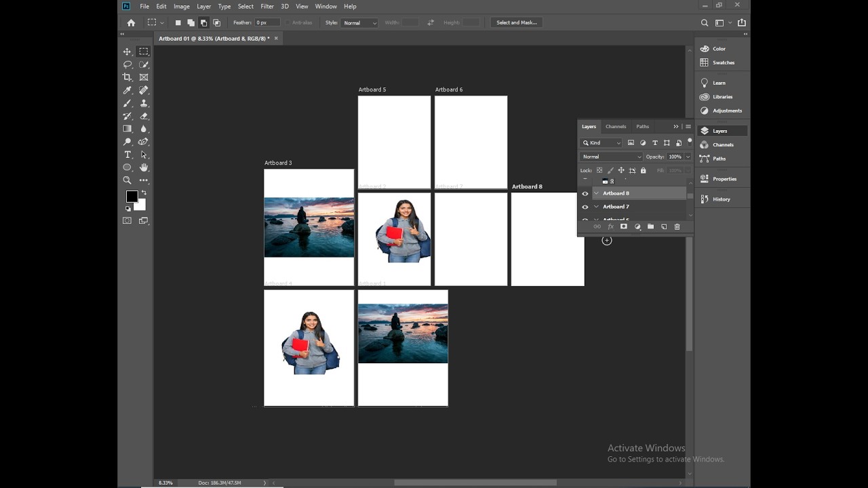This screenshot has height=488, width=868.
Task: Open the Window menu
Action: point(326,6)
